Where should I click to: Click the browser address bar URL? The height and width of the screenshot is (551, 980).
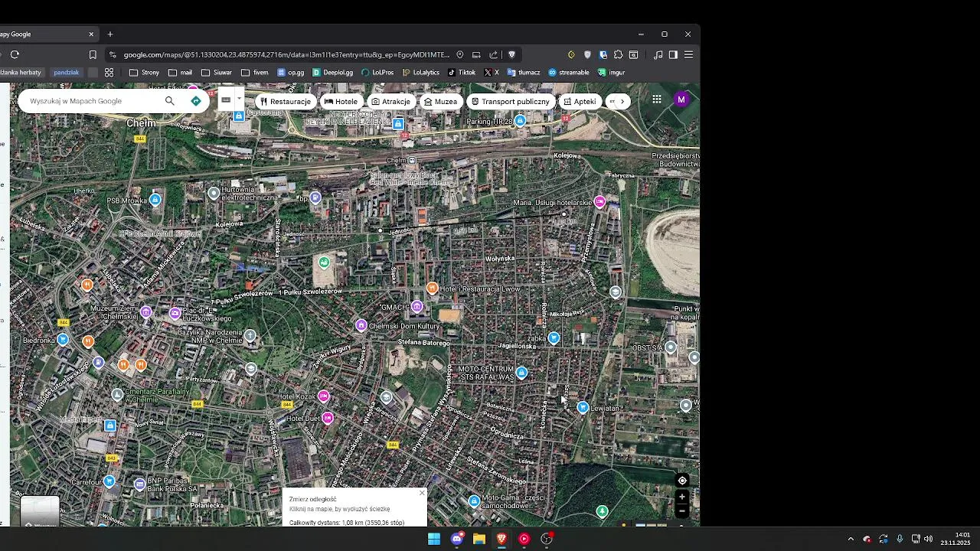click(286, 54)
